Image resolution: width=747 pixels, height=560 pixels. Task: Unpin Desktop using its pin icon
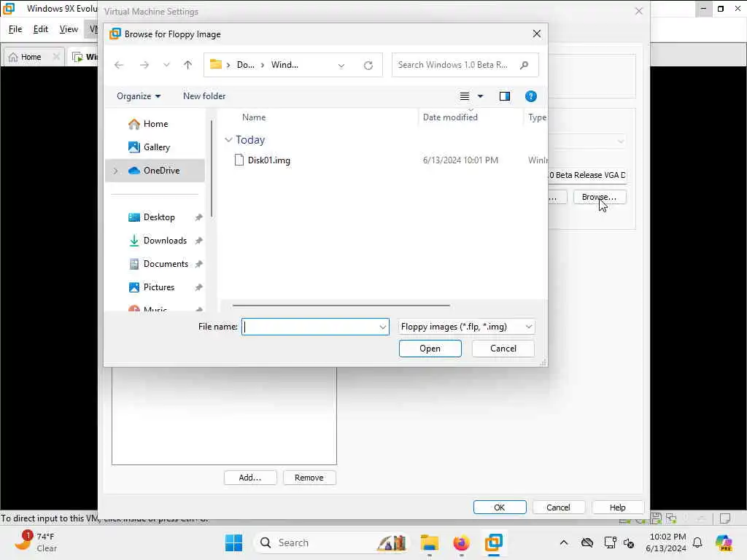coord(198,217)
